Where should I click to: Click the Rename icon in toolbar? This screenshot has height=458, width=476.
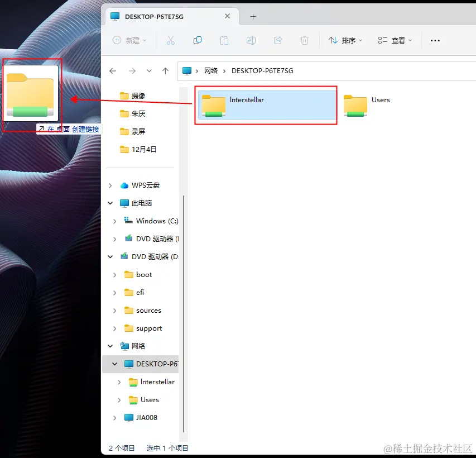coord(251,40)
